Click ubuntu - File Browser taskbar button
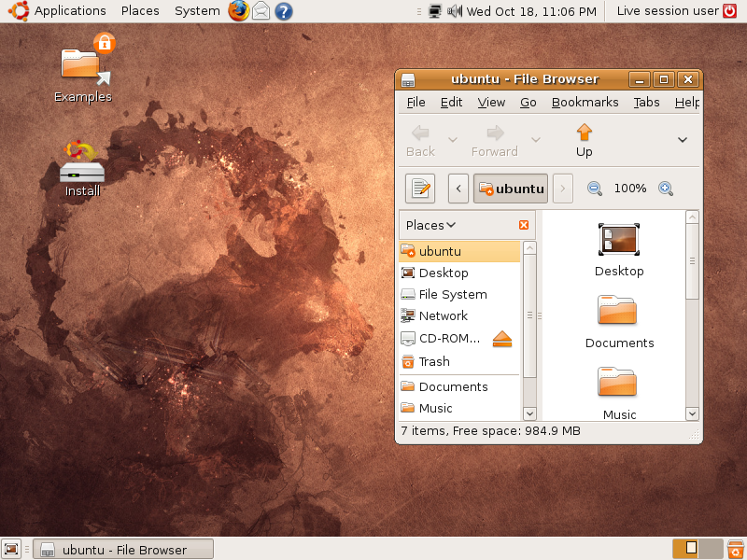This screenshot has height=560, width=747. [x=123, y=550]
